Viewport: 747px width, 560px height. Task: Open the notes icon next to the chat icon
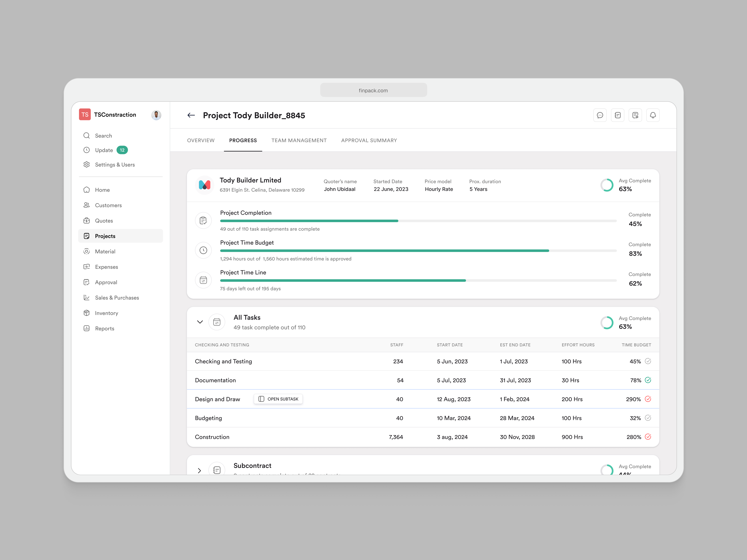618,115
